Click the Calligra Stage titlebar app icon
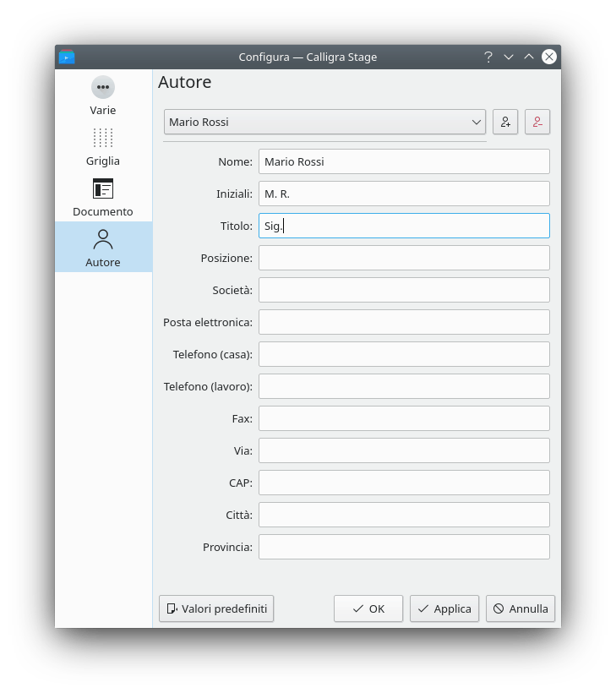The image size is (616, 693). click(x=67, y=57)
